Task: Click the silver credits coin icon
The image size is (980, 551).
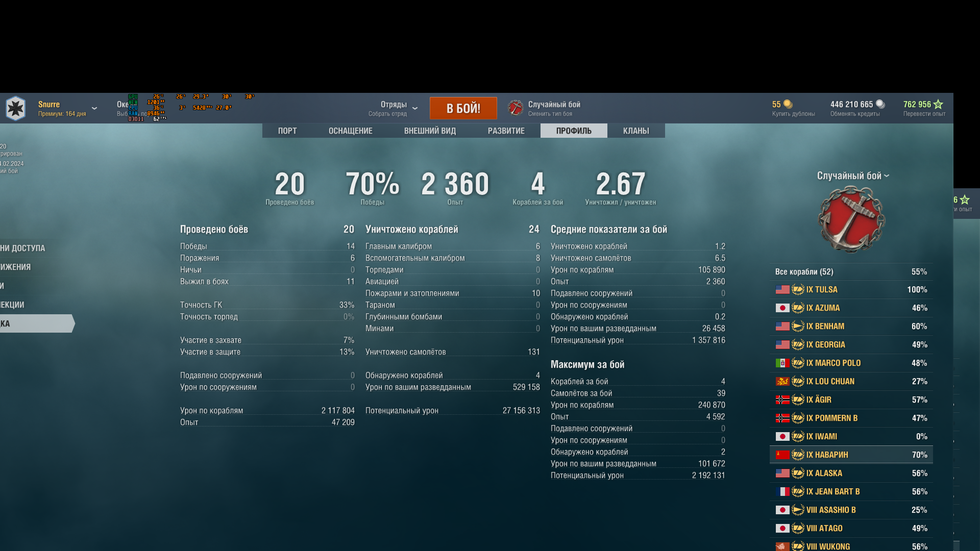Action: [880, 104]
